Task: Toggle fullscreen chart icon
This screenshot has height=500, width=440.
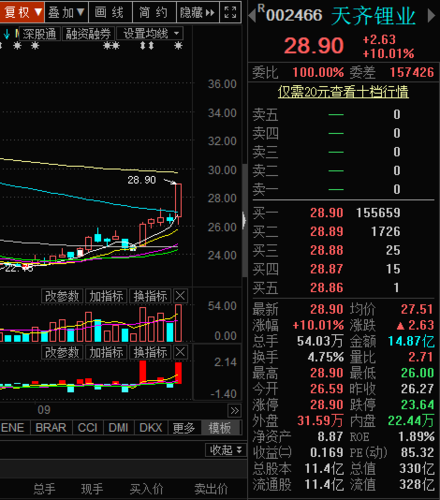Action: (230, 13)
